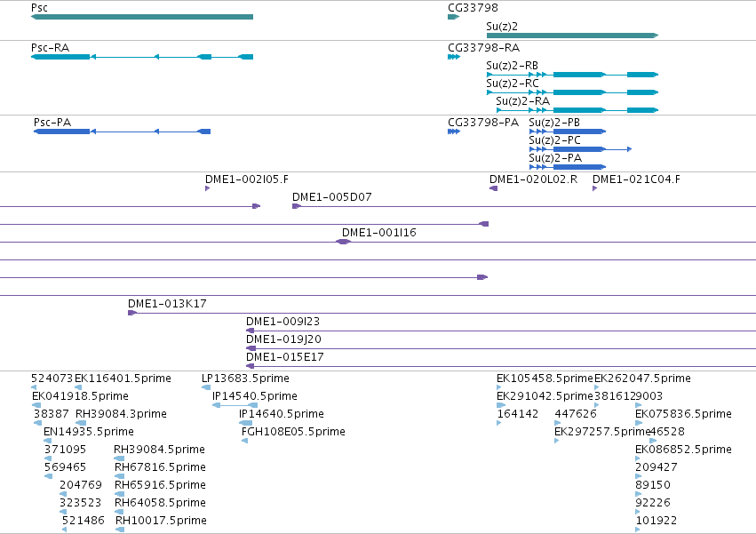Click EST label 3816129003
The width and height of the screenshot is (756, 534).
coord(628,396)
